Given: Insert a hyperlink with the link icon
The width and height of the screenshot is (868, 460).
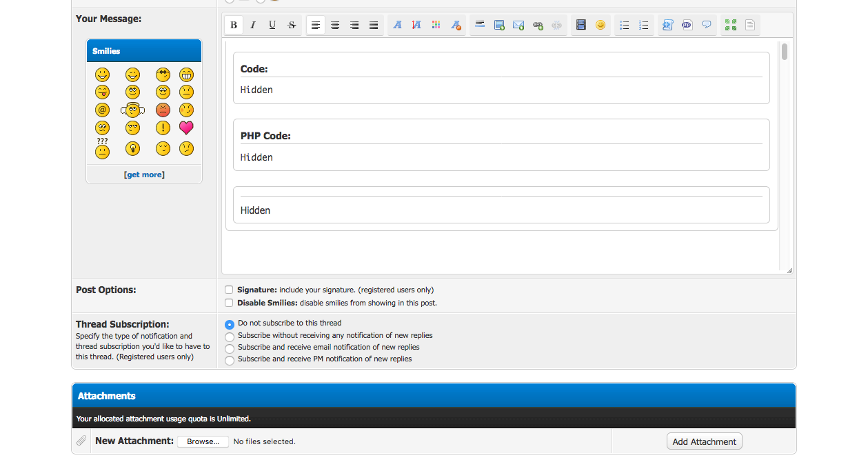Looking at the screenshot, I should click(x=538, y=26).
